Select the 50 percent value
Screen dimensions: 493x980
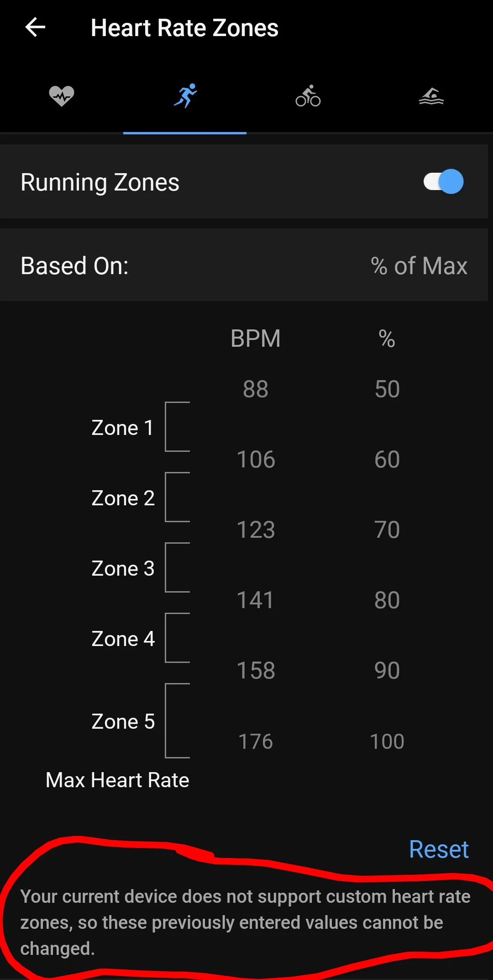point(387,389)
